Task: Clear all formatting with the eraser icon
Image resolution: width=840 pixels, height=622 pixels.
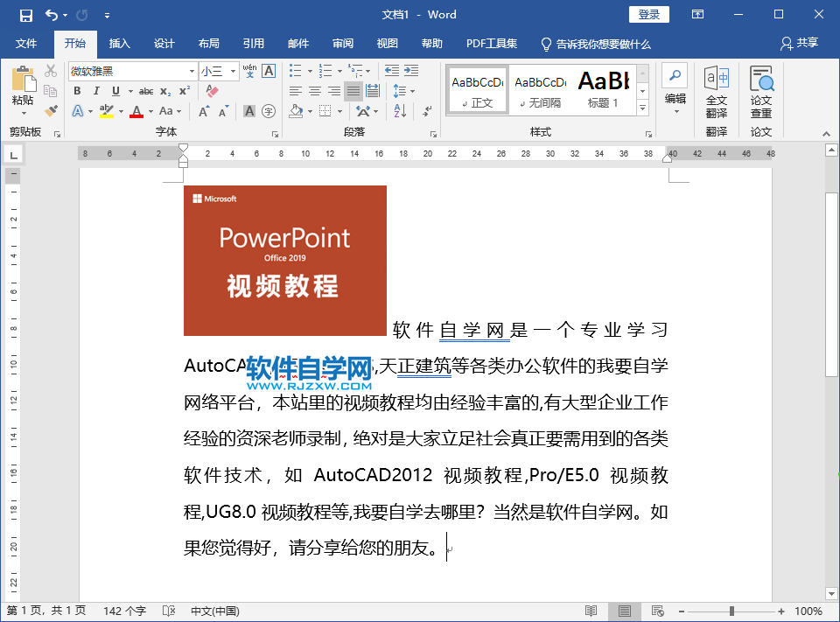Action: (x=212, y=91)
